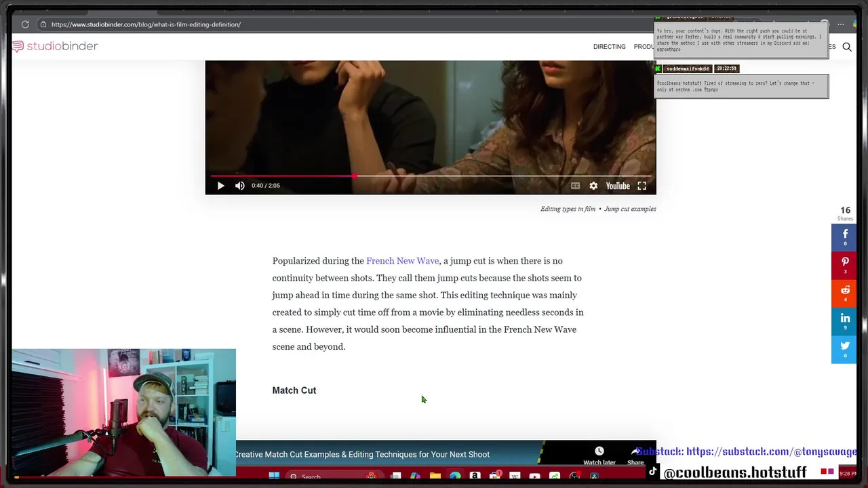868x488 pixels.
Task: Open the YouTube taskbar icon
Action: pos(534,476)
